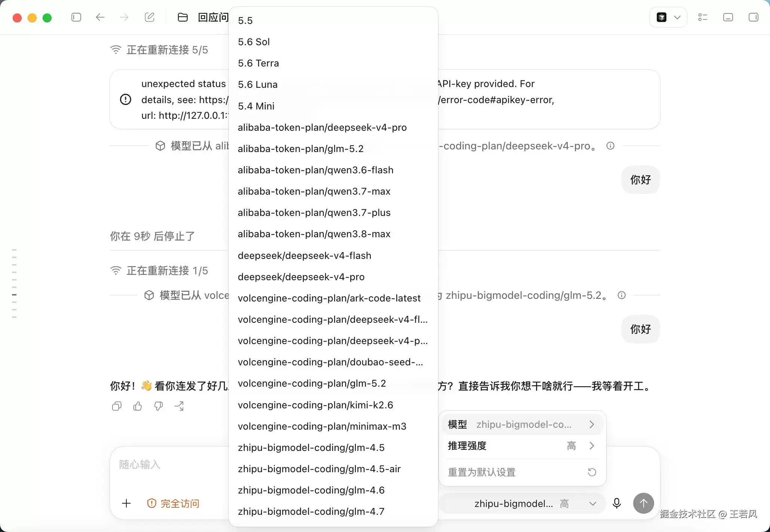
Task: Go back with the left arrow
Action: point(100,17)
